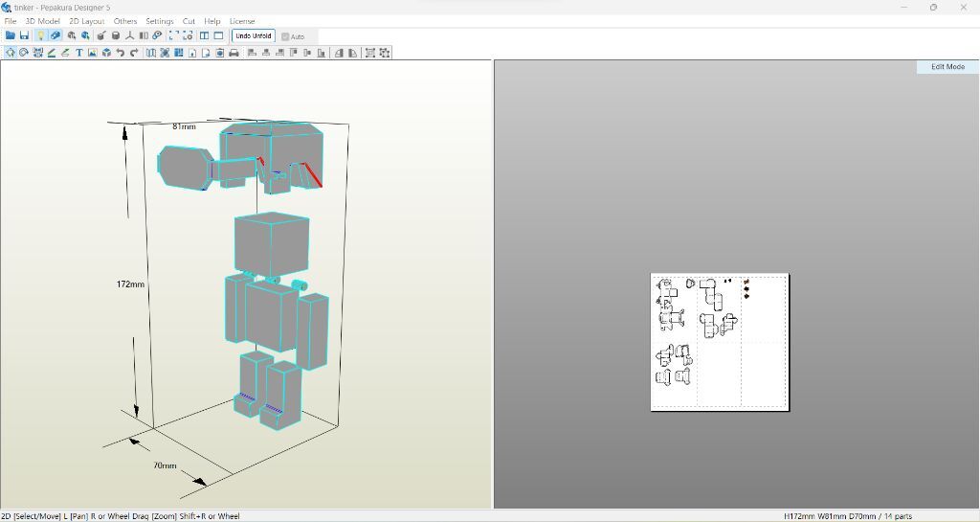Open the 2D Layout menu
This screenshot has height=522, width=980.
(86, 21)
